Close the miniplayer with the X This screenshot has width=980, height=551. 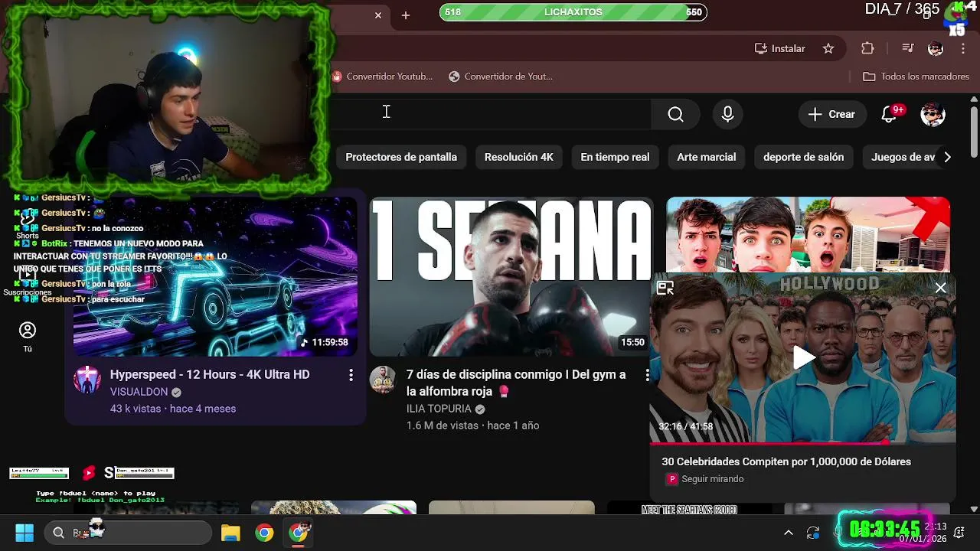coord(940,288)
